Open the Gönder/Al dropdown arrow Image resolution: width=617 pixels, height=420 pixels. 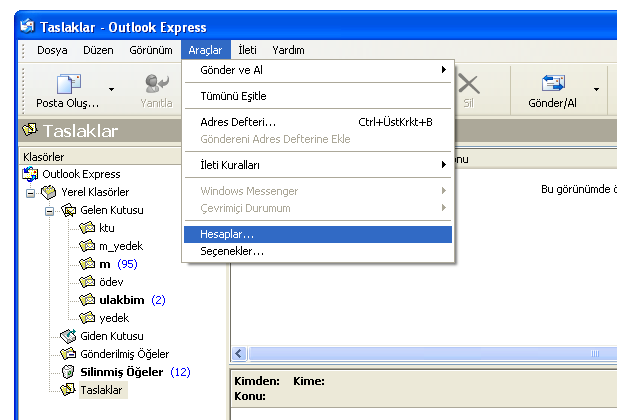pos(596,90)
